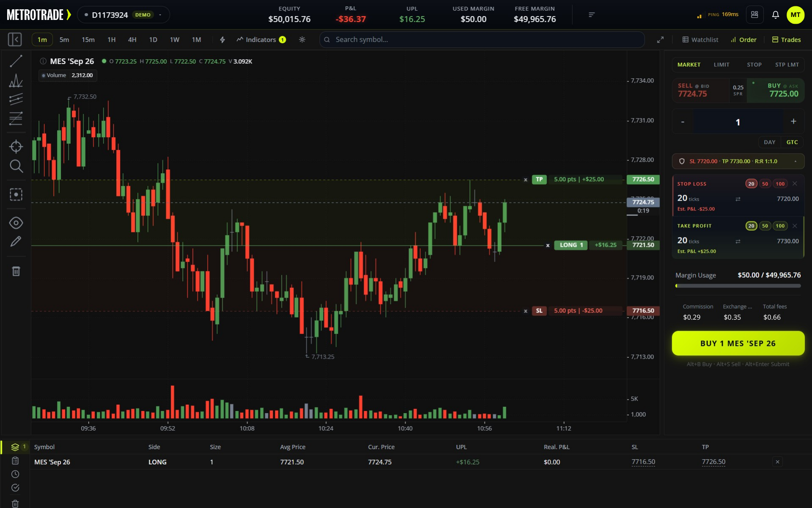Swap Stop Loss ticks to price mode

click(x=738, y=199)
